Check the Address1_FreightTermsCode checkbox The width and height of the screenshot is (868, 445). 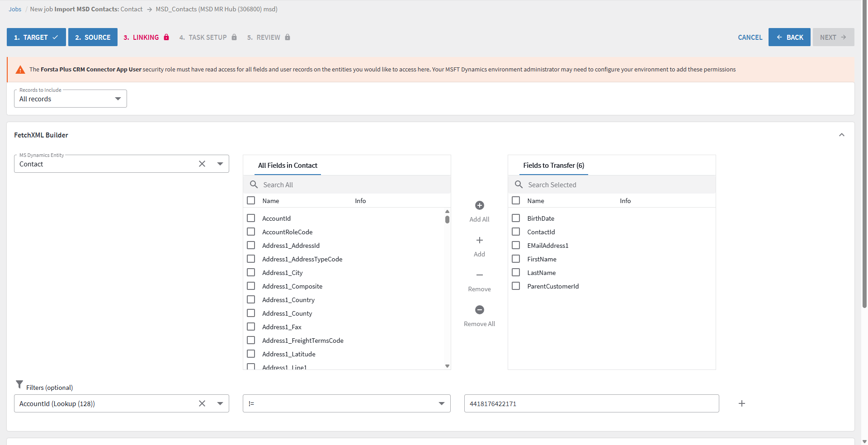coord(251,340)
